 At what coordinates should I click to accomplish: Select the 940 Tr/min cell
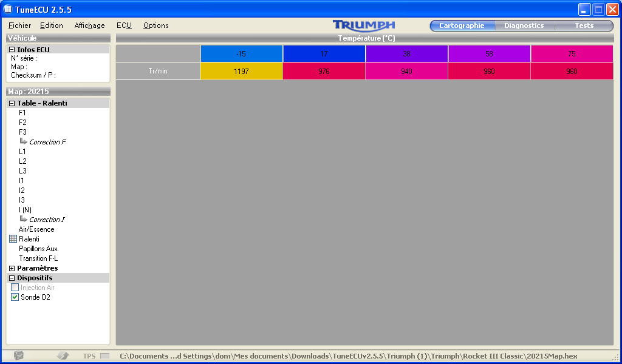406,72
